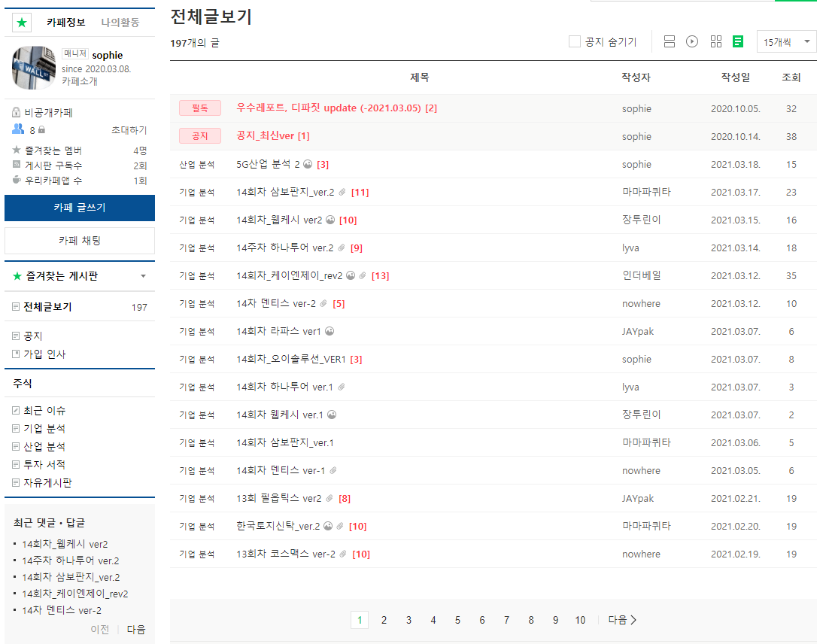Click image icon on 14회자_웹케시 ver2
The height and width of the screenshot is (644, 826).
coord(329,220)
